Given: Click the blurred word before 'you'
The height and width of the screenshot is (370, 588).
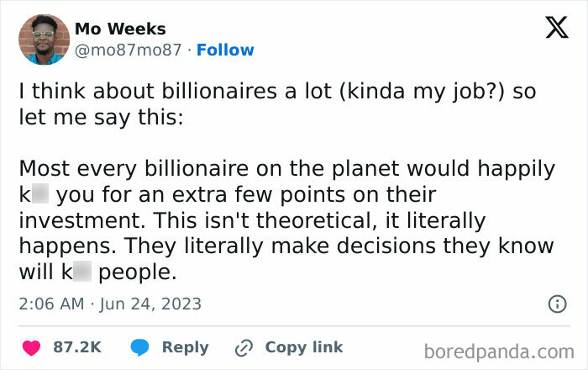Looking at the screenshot, I should pyautogui.click(x=37, y=195).
